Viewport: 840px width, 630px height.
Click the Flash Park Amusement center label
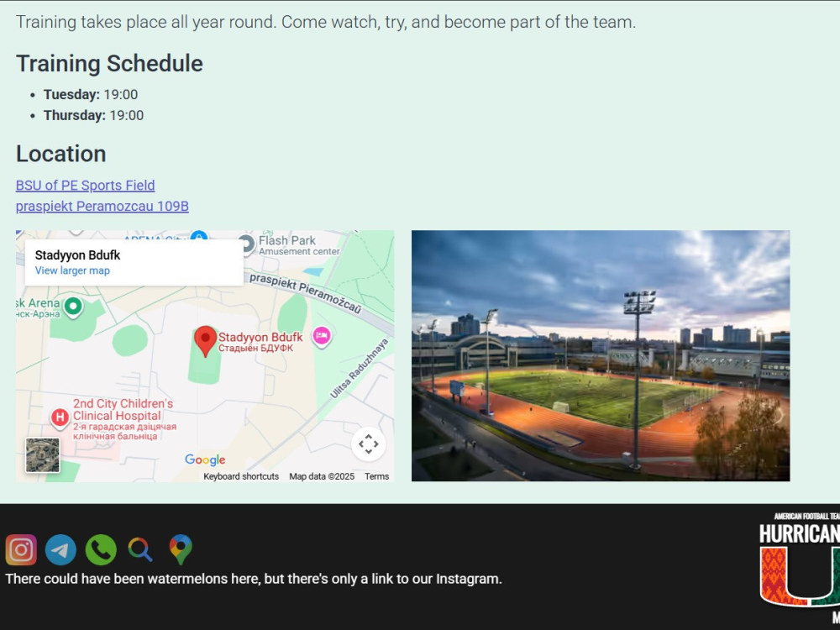click(299, 244)
